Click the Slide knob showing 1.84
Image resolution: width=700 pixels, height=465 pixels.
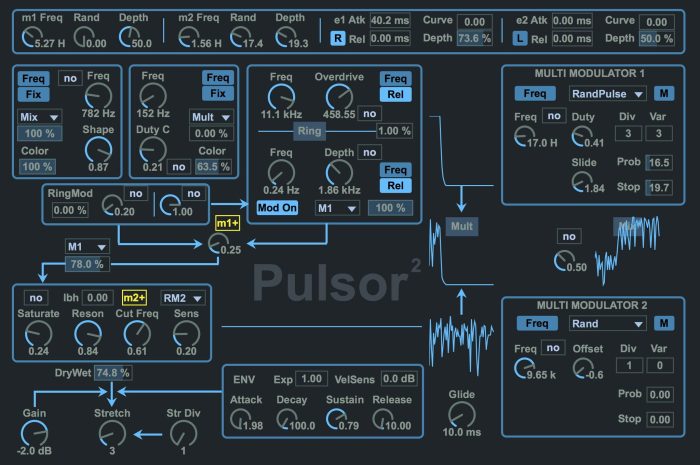(x=581, y=182)
